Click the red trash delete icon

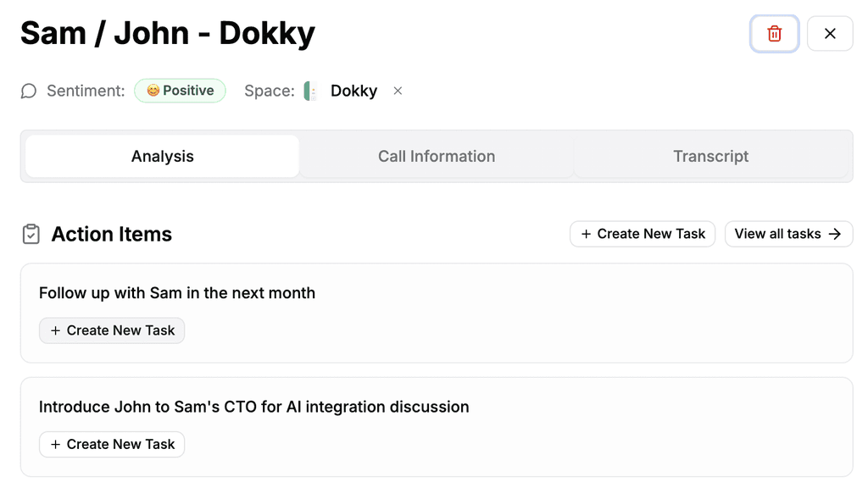click(774, 34)
